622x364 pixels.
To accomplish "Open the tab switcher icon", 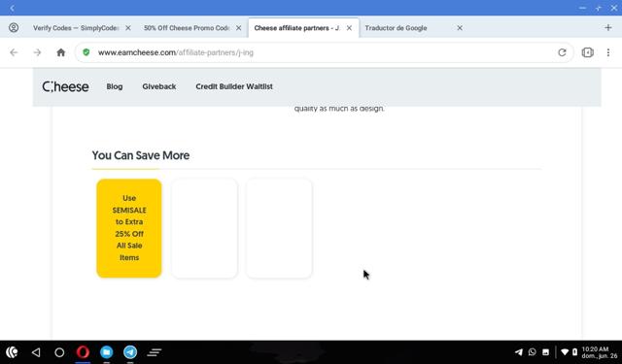I will coord(587,52).
